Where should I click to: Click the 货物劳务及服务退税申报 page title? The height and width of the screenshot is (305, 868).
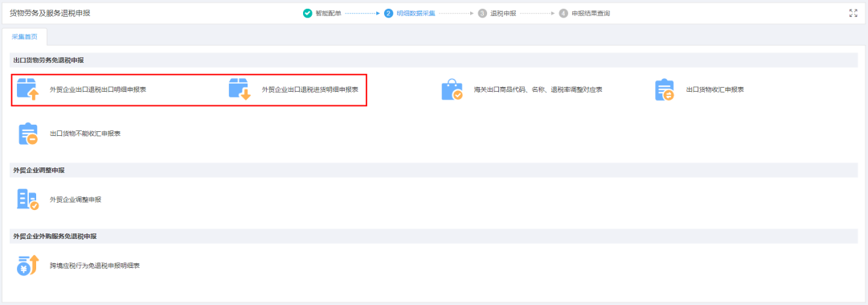(x=50, y=14)
